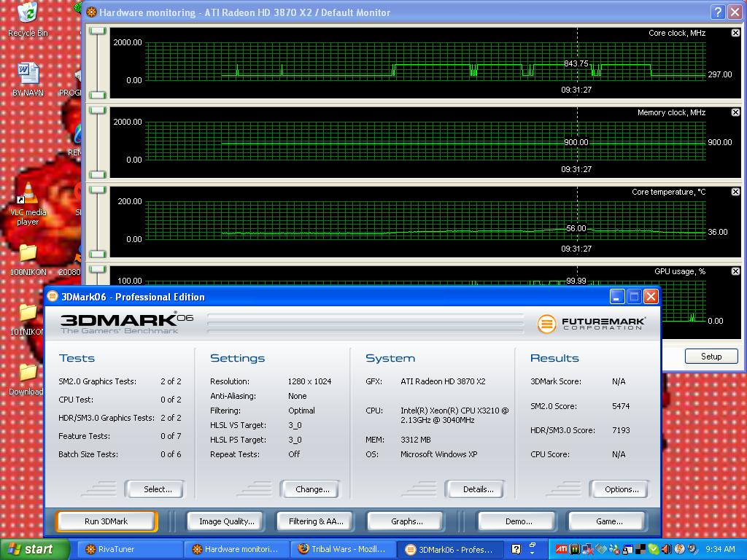Click the black checkered tray icon
Image resolution: width=747 pixels, height=560 pixels.
tap(640, 549)
